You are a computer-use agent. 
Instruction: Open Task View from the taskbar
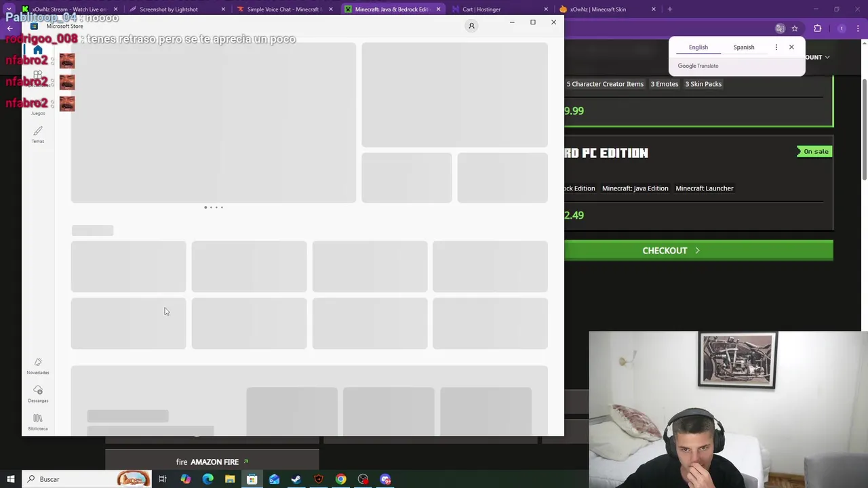coord(163,479)
